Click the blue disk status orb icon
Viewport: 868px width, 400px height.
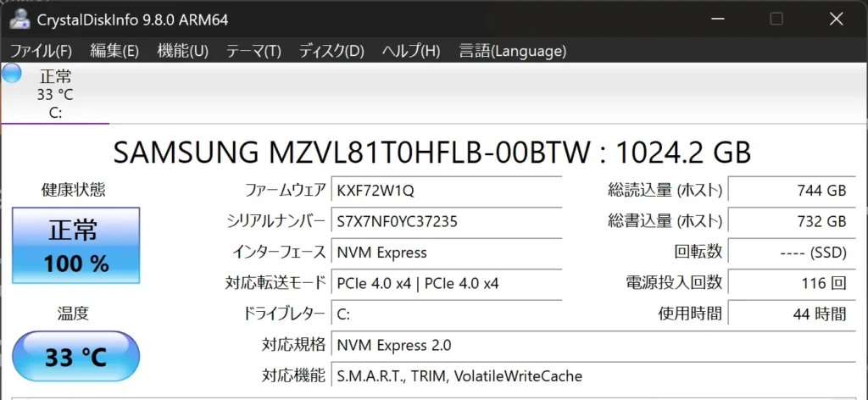[x=12, y=74]
